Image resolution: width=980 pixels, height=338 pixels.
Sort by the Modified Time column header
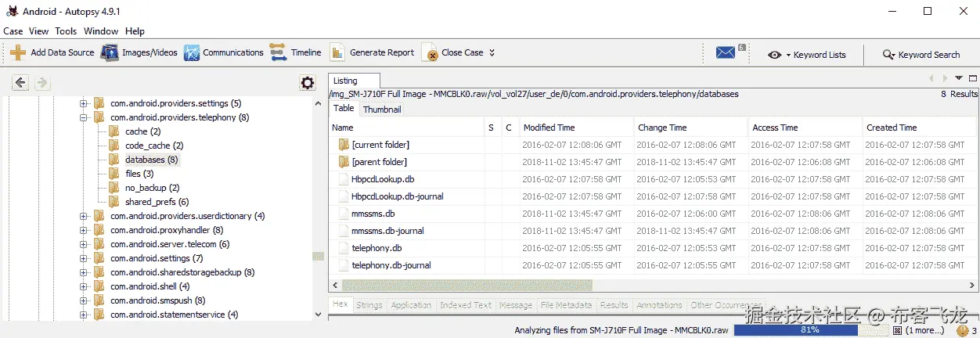point(577,128)
